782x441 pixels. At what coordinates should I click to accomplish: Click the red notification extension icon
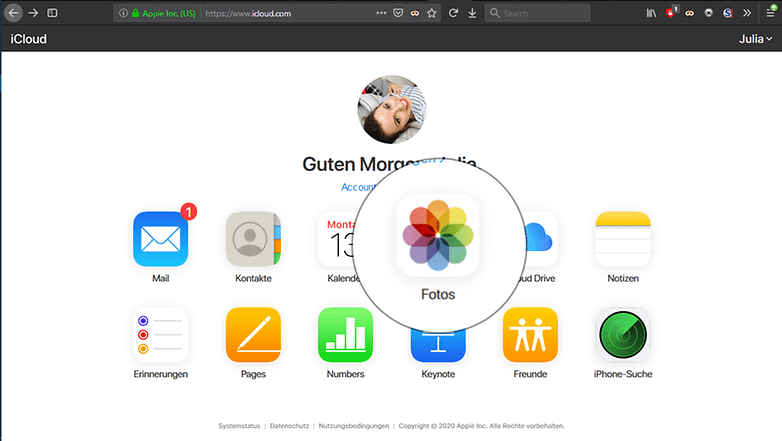point(671,12)
